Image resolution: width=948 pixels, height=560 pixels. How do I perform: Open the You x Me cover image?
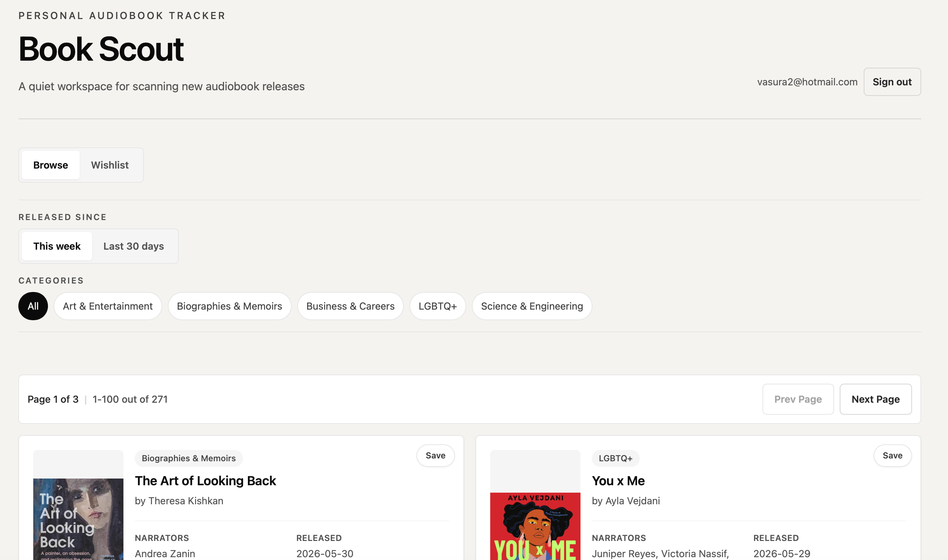click(535, 526)
